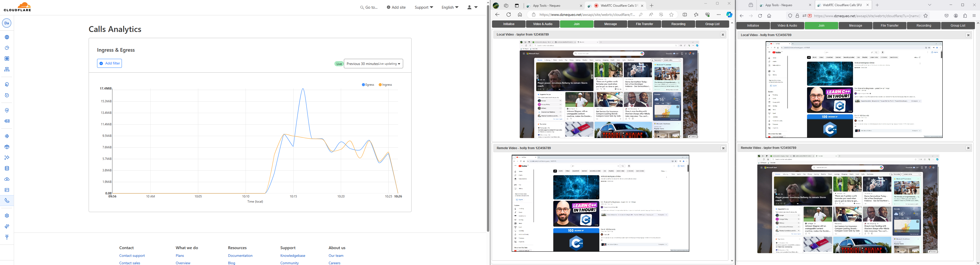This screenshot has width=980, height=265.
Task: Open the Documentation footer link
Action: tap(240, 256)
